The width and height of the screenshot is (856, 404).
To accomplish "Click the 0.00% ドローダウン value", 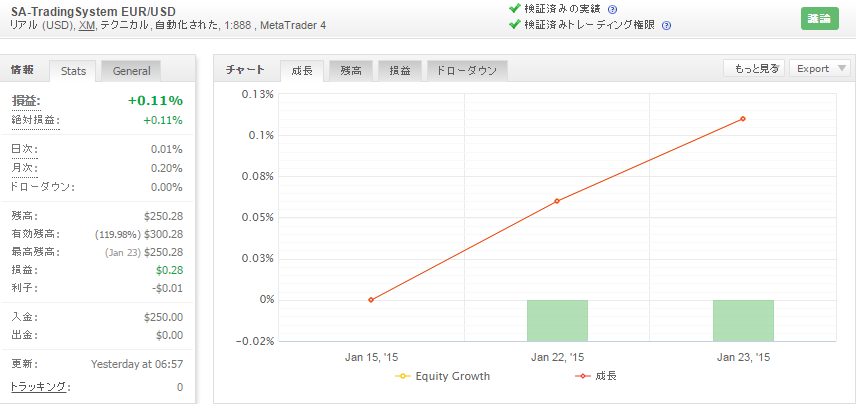I will (167, 187).
